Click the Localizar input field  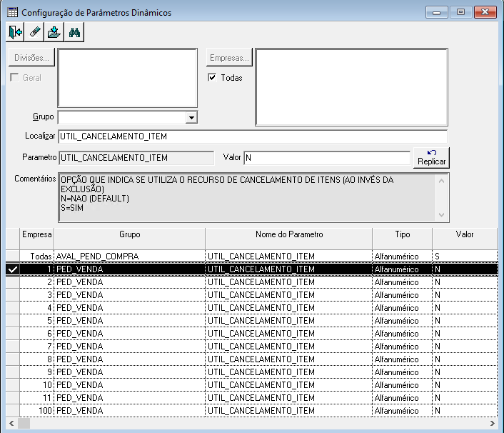(x=253, y=136)
